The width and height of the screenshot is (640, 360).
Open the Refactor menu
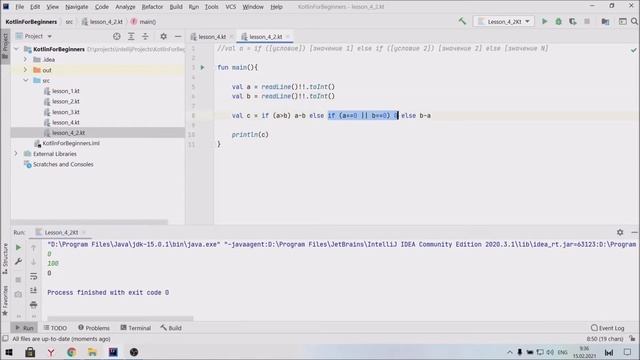pyautogui.click(x=152, y=7)
